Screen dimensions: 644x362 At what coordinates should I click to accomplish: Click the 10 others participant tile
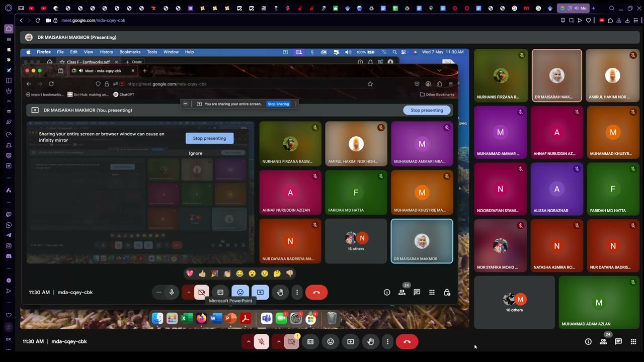tap(514, 303)
